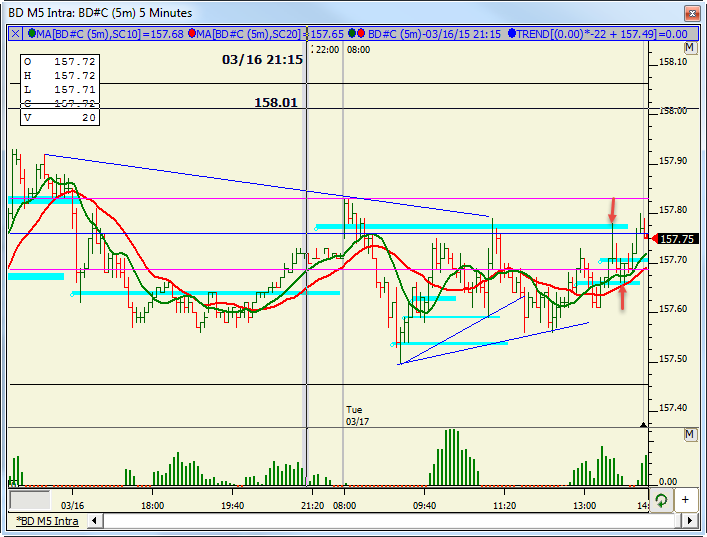
Task: Click the blue TREND legend marker
Action: (x=512, y=33)
